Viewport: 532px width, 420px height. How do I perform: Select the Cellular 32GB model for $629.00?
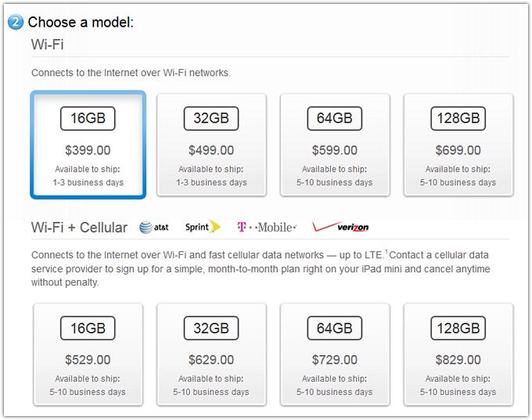click(212, 354)
